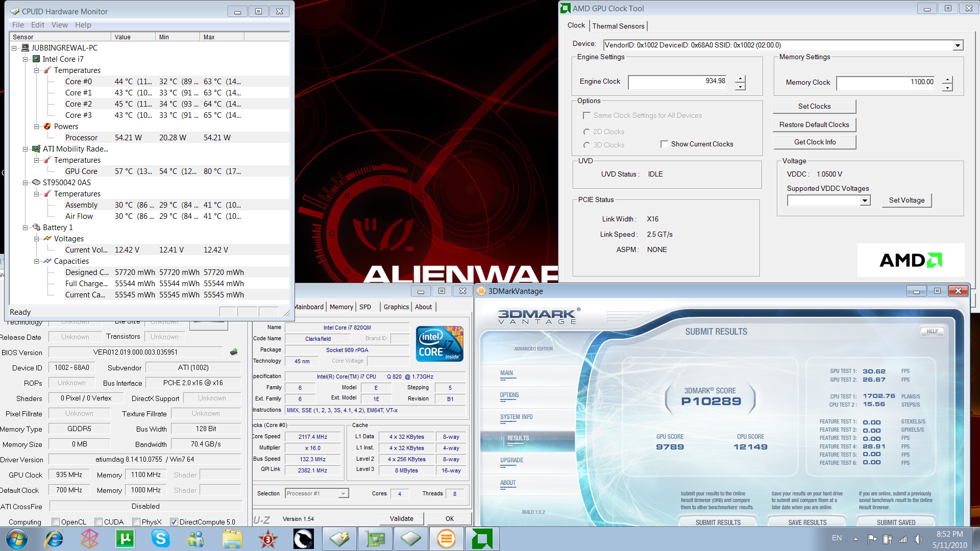Open Action Center flag in system tray
The width and height of the screenshot is (980, 551).
click(872, 539)
